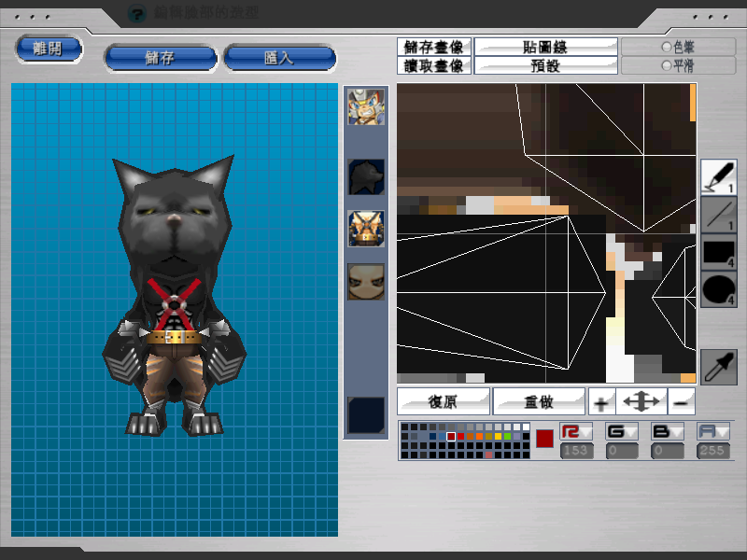
Task: Click the question mark help icon
Action: click(x=137, y=13)
